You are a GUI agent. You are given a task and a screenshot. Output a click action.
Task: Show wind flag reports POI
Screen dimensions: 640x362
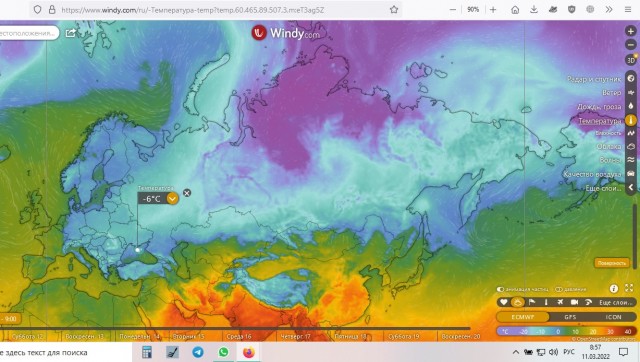(532, 302)
